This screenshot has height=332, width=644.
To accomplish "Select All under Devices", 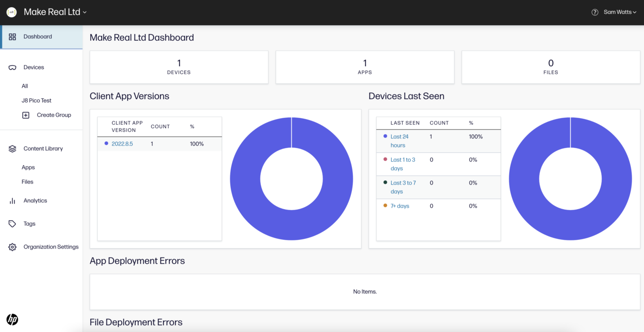I will 25,86.
